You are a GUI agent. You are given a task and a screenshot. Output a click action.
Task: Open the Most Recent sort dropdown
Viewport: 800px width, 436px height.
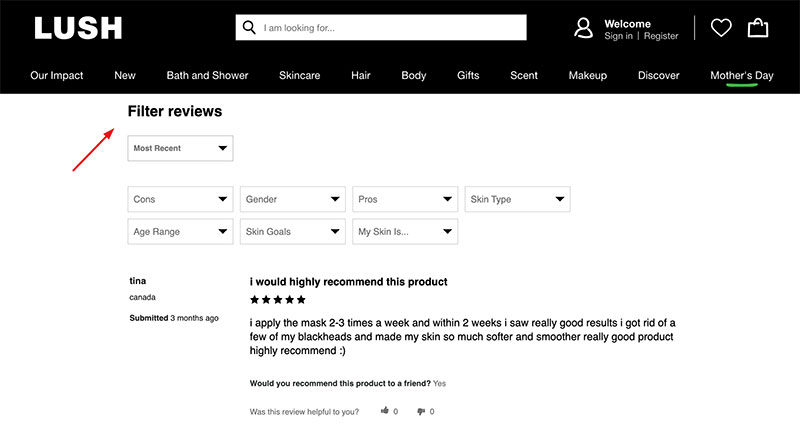coord(180,148)
